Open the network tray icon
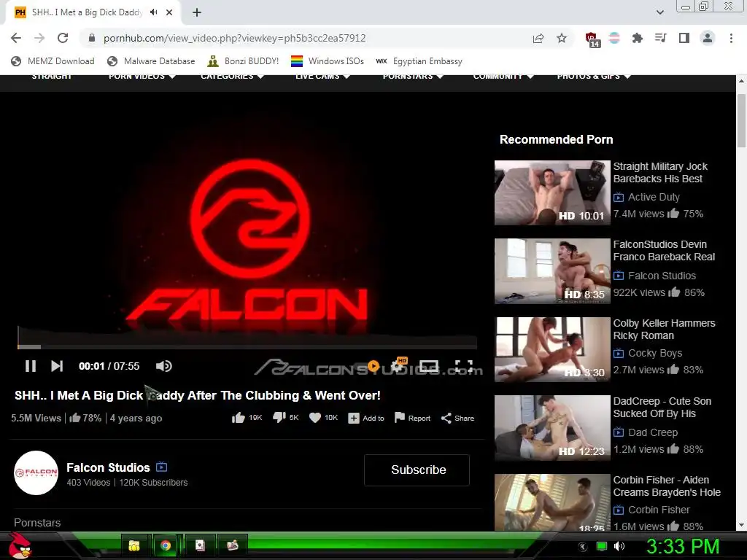Image resolution: width=747 pixels, height=560 pixels. [602, 546]
